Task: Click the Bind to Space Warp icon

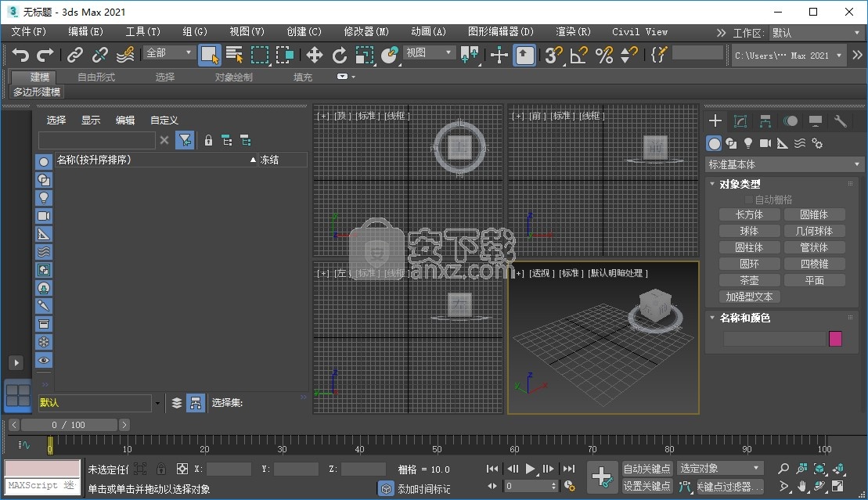Action: (125, 55)
